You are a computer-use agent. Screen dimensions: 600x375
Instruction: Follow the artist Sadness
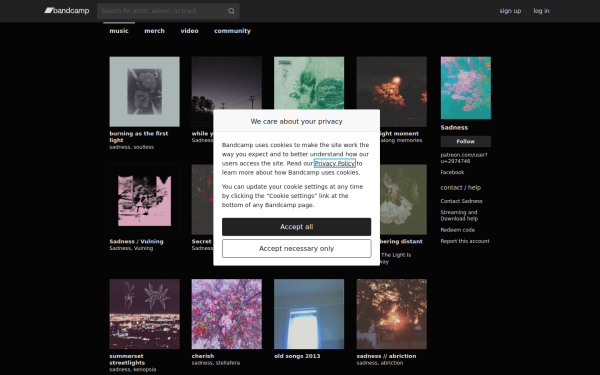(466, 142)
